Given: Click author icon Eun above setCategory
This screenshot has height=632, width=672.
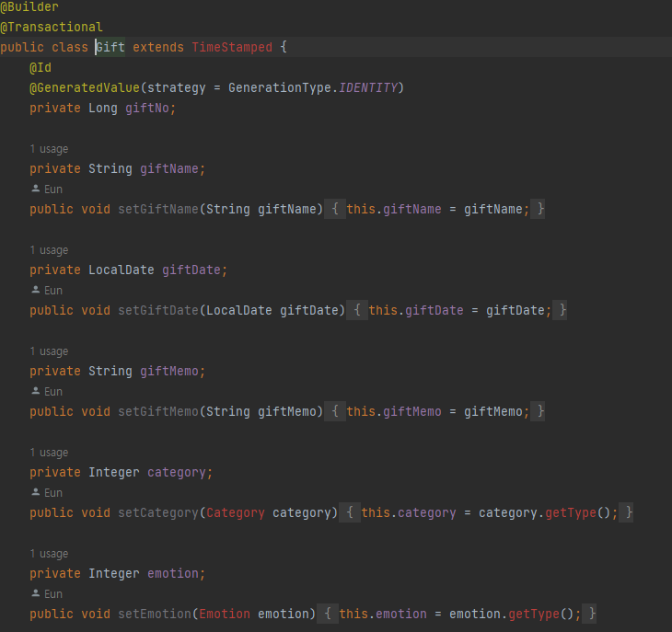Looking at the screenshot, I should coord(36,491).
